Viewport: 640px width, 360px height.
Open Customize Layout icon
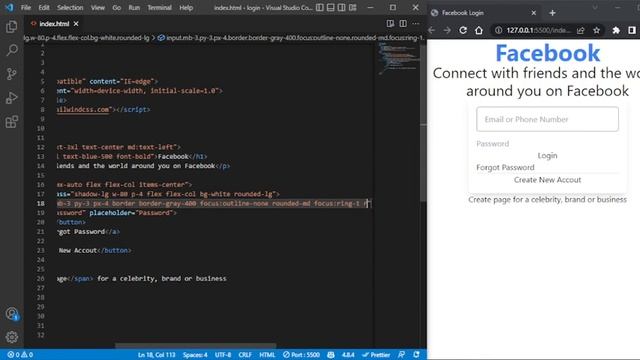coord(353,7)
